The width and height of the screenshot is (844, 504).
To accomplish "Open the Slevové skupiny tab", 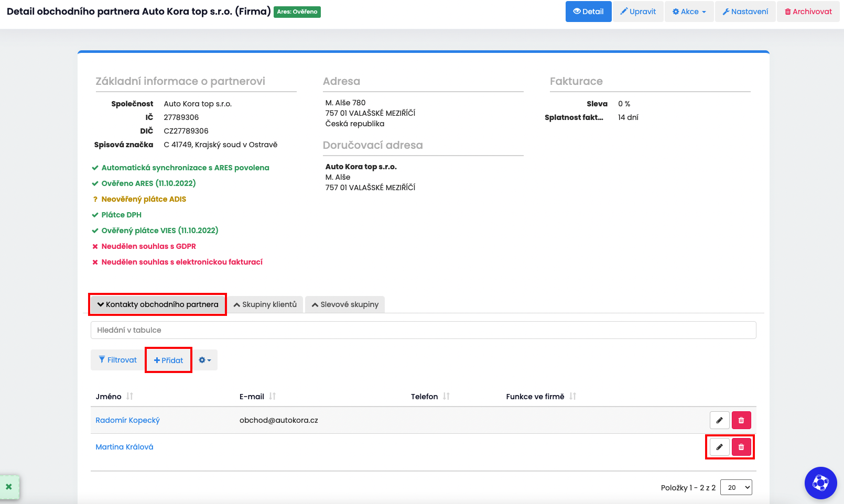I will click(345, 304).
